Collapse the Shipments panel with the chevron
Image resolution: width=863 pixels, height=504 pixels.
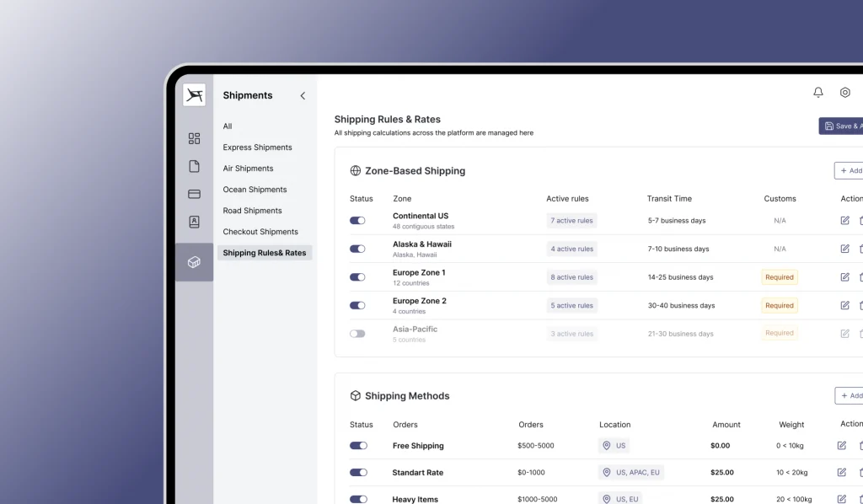pyautogui.click(x=303, y=96)
